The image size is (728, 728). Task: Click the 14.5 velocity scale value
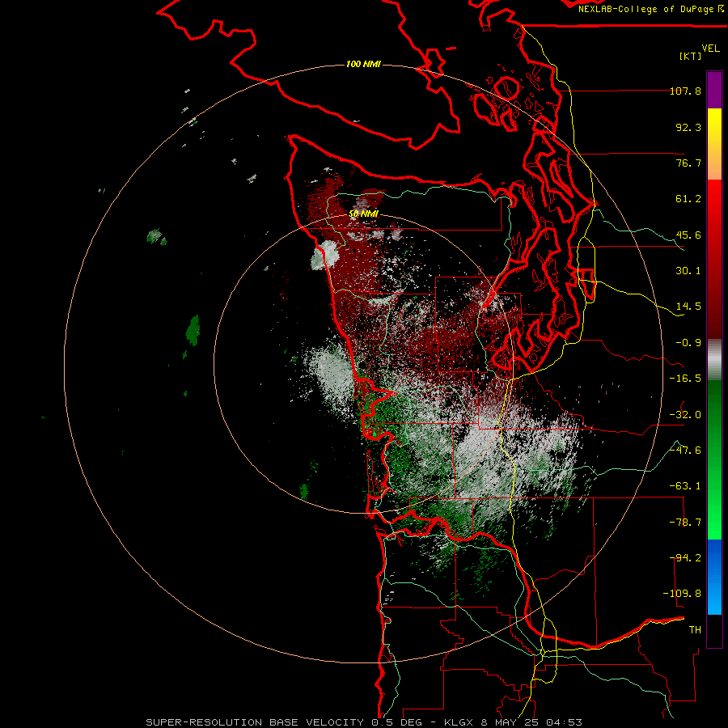click(x=688, y=307)
